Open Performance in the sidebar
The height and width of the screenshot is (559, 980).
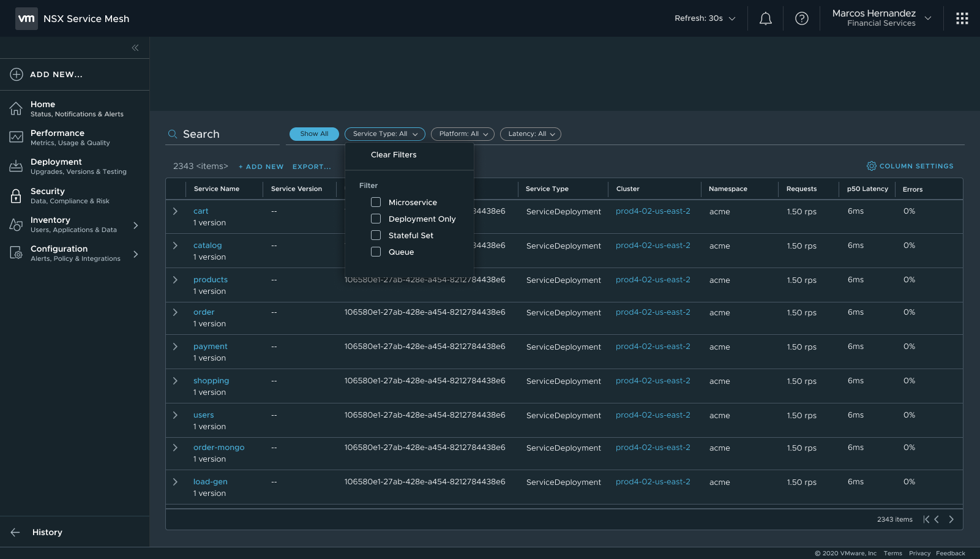75,137
